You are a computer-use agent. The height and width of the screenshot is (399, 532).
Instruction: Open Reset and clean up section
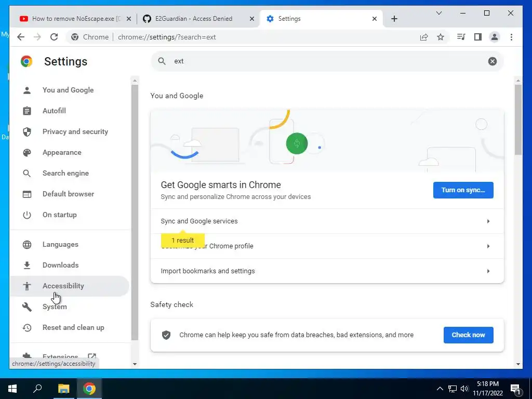70,327
